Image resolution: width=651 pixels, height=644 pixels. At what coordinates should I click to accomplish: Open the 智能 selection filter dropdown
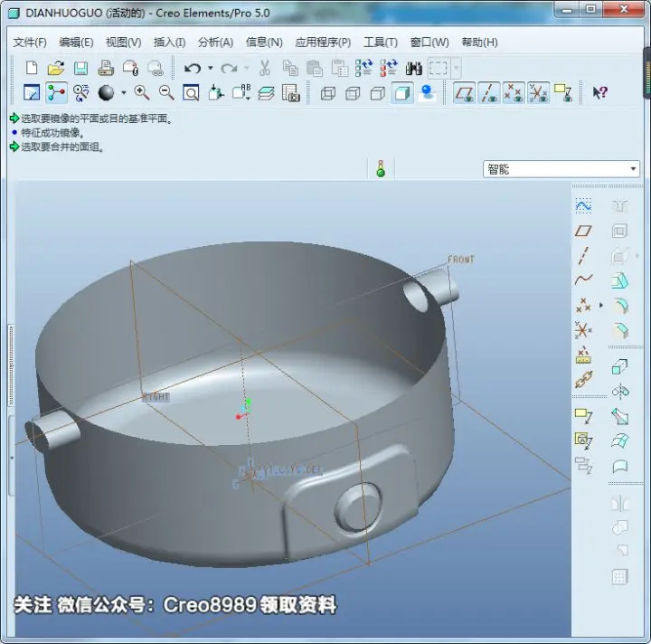click(x=561, y=169)
